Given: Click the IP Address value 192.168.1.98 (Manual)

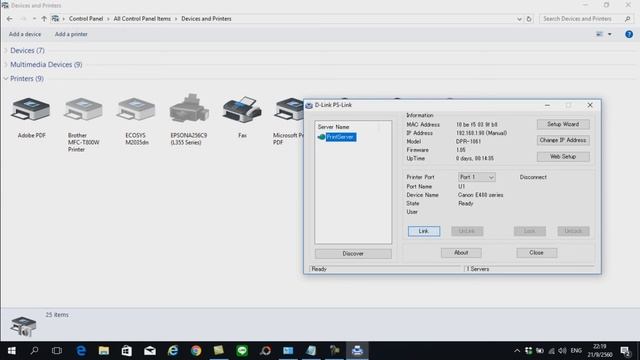Looking at the screenshot, I should point(481,133).
